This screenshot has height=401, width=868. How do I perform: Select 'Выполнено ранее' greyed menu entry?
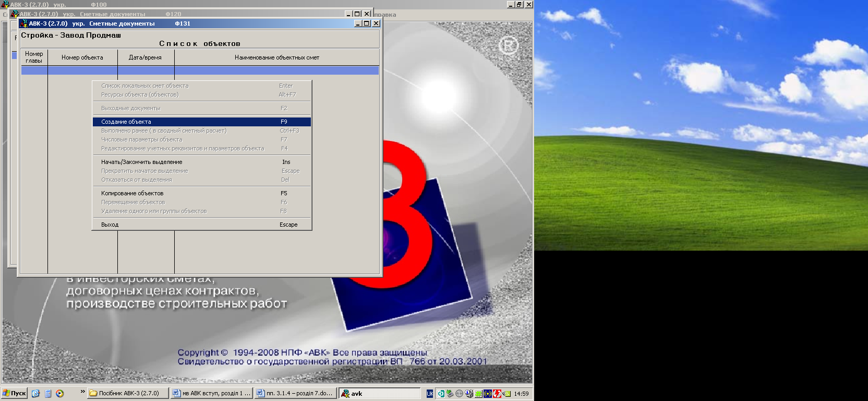(202, 131)
